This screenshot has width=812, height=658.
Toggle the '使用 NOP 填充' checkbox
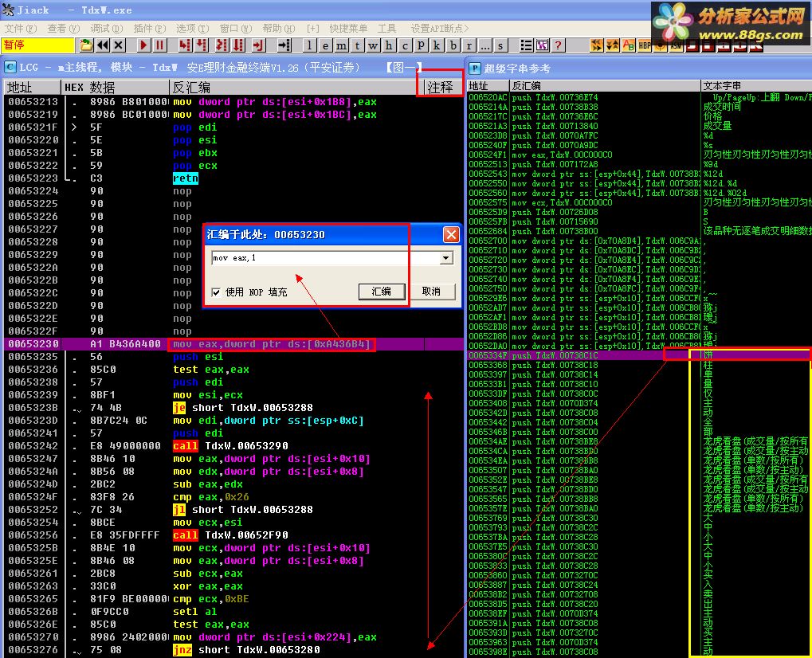click(216, 292)
